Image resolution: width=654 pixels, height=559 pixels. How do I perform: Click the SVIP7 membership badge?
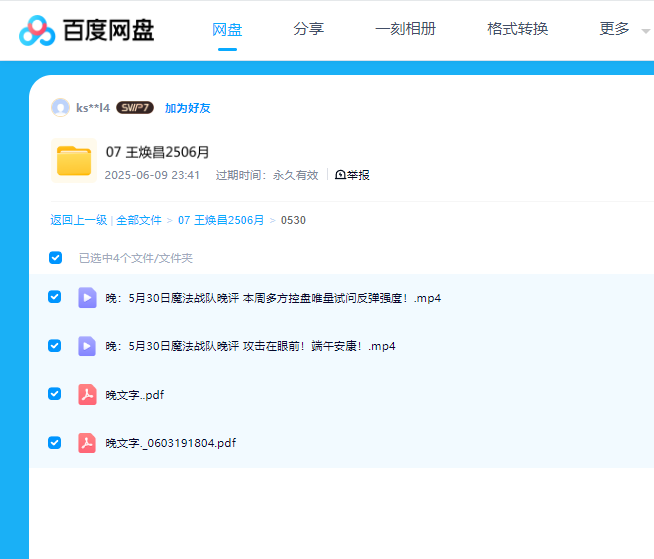pos(135,108)
